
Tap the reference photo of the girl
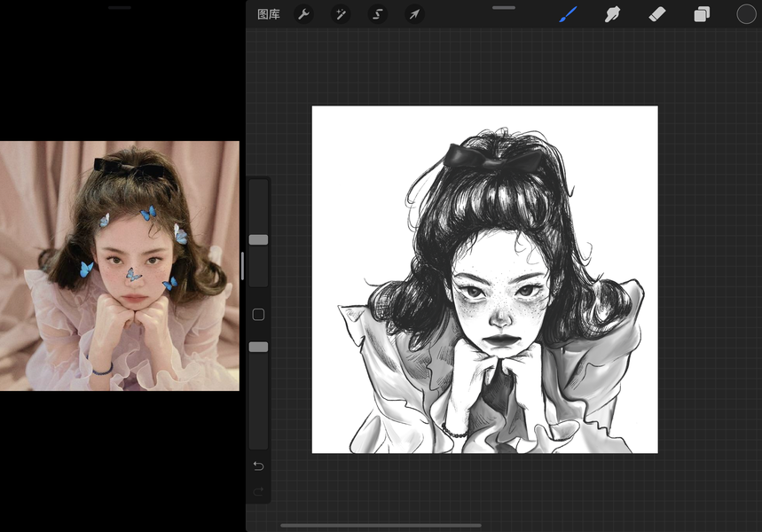click(120, 266)
